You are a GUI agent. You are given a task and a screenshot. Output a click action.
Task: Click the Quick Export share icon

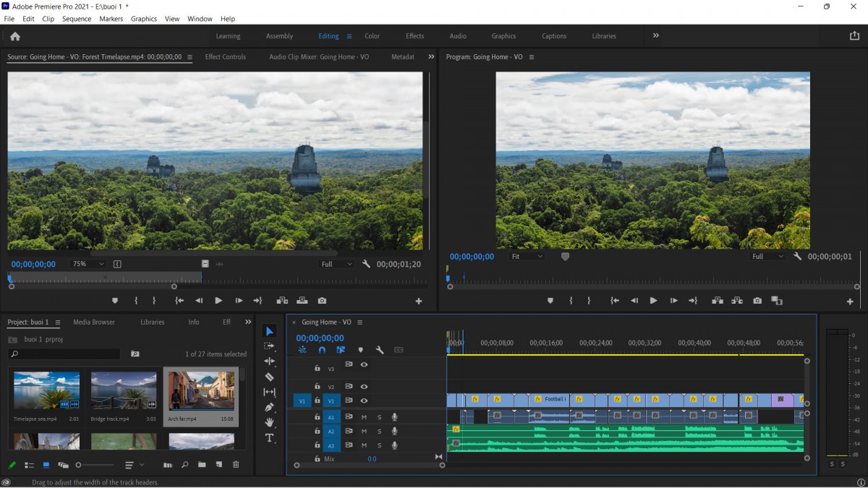tap(854, 35)
